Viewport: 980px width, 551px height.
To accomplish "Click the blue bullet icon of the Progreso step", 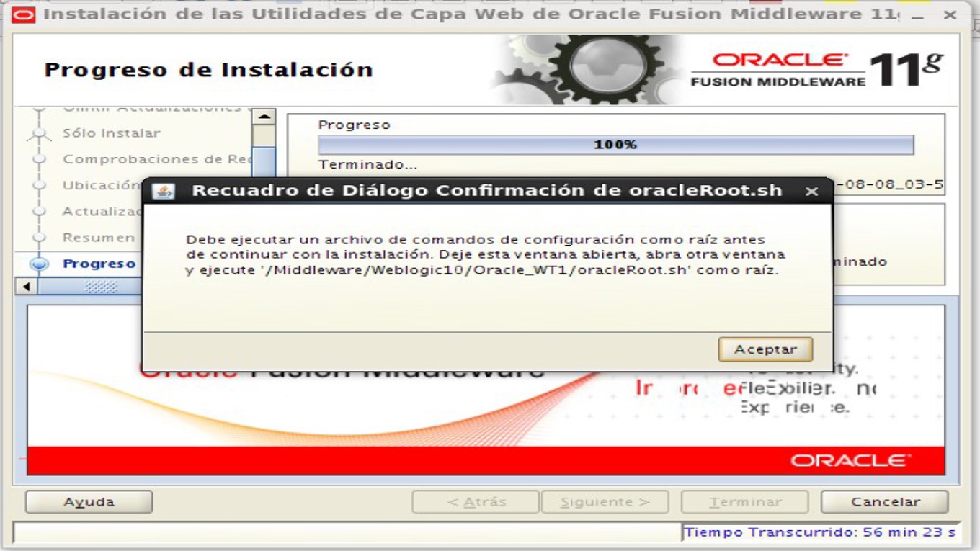I will coord(40,263).
